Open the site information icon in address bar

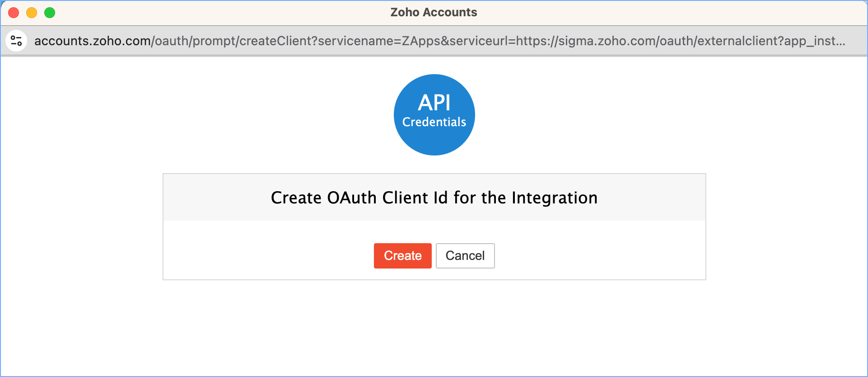pos(17,41)
